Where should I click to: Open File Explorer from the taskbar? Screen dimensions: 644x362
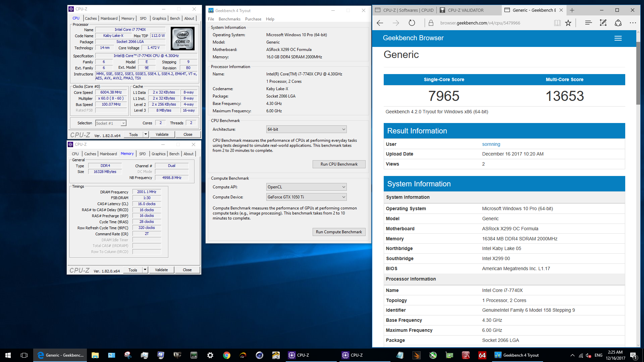pos(95,355)
